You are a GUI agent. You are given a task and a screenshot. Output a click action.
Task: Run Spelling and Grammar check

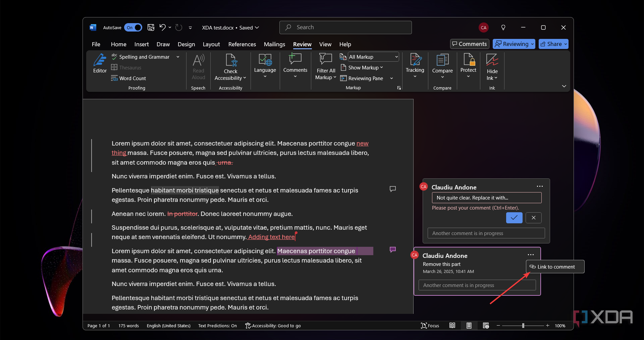[x=141, y=57]
